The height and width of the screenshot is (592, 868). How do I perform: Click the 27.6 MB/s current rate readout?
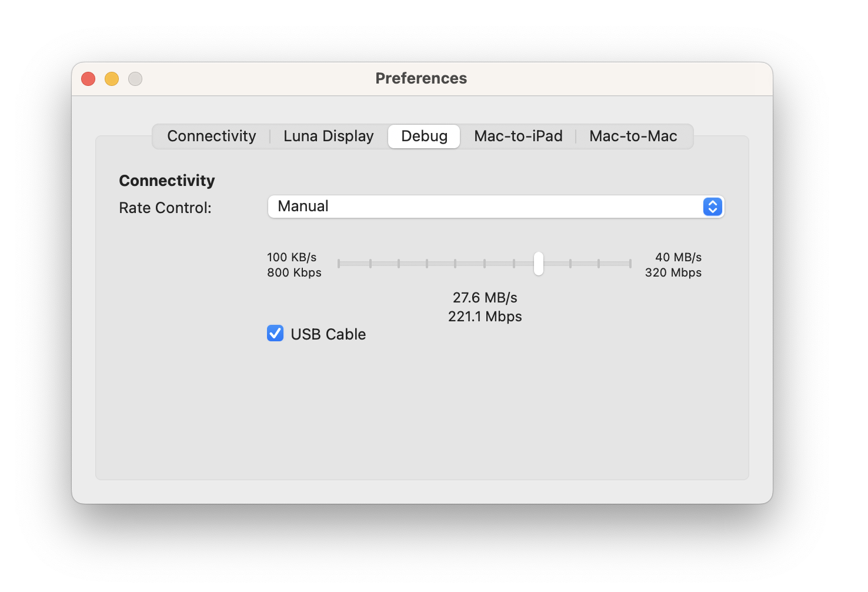[x=485, y=297]
